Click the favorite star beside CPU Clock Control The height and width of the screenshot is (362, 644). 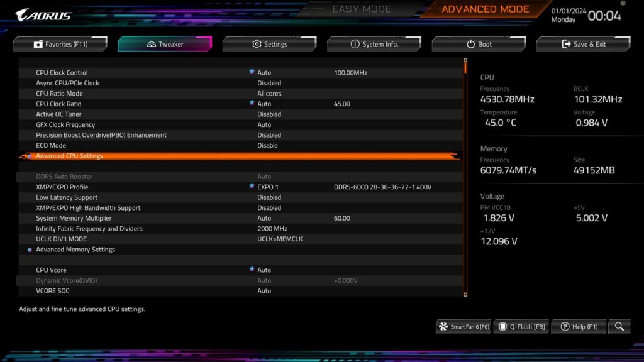(x=252, y=72)
